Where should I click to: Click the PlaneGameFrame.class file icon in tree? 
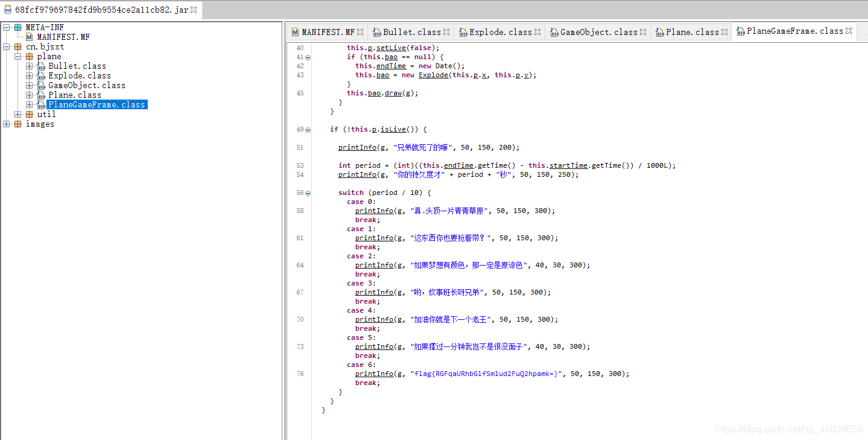click(x=40, y=104)
